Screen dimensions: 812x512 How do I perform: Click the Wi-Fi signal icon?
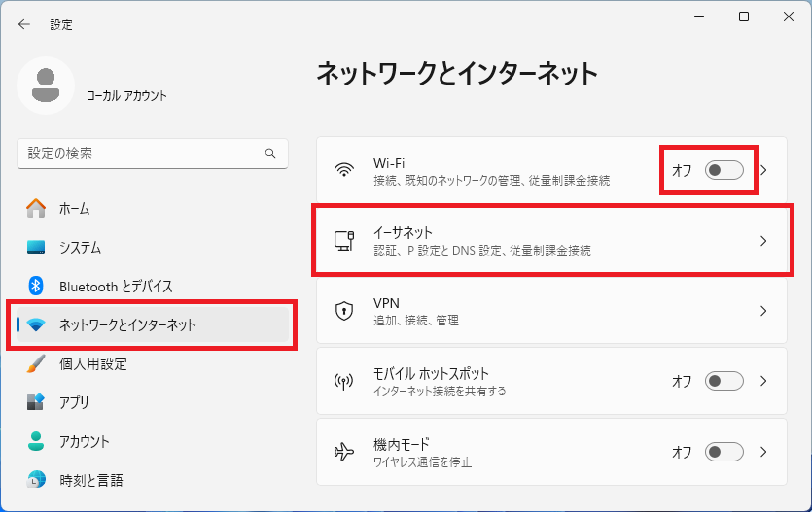[344, 170]
